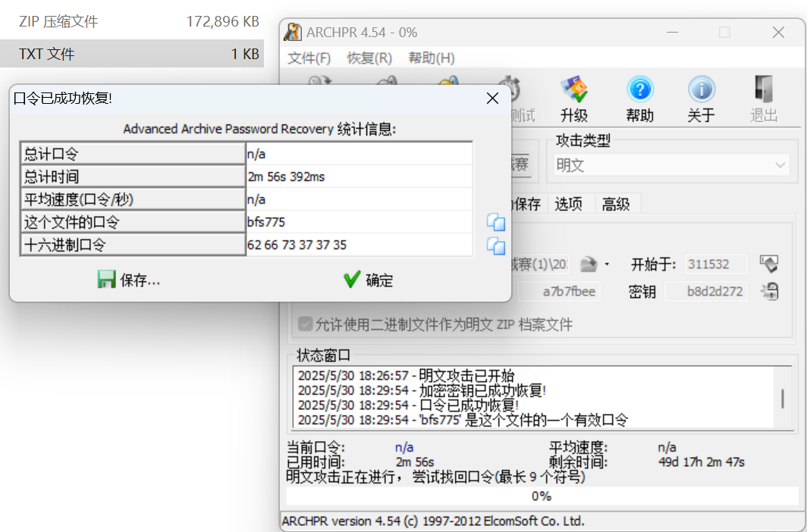Click the 开始于 field showing 311532
The width and height of the screenshot is (807, 532).
tap(715, 264)
